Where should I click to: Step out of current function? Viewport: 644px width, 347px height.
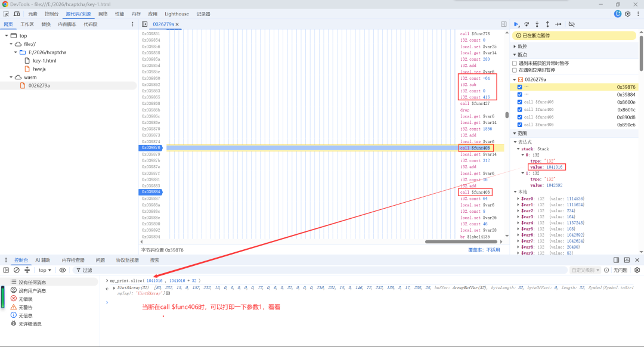click(x=547, y=24)
